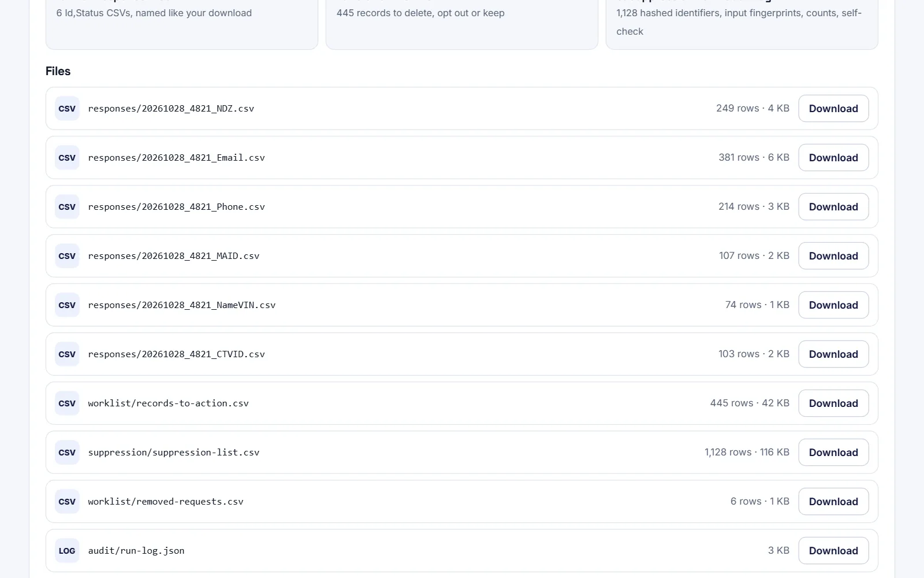Click the '445 rows · 42 KB' size text
The width and height of the screenshot is (924, 578).
pos(750,403)
